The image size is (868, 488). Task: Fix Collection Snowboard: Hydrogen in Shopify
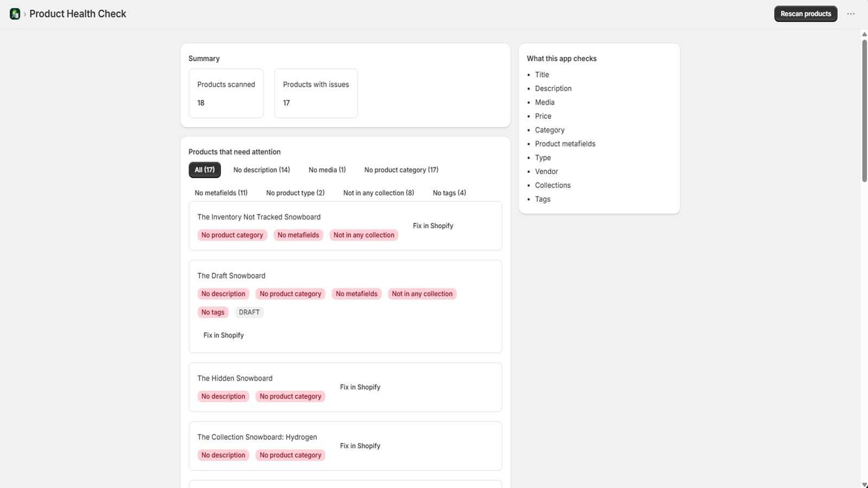coord(360,446)
